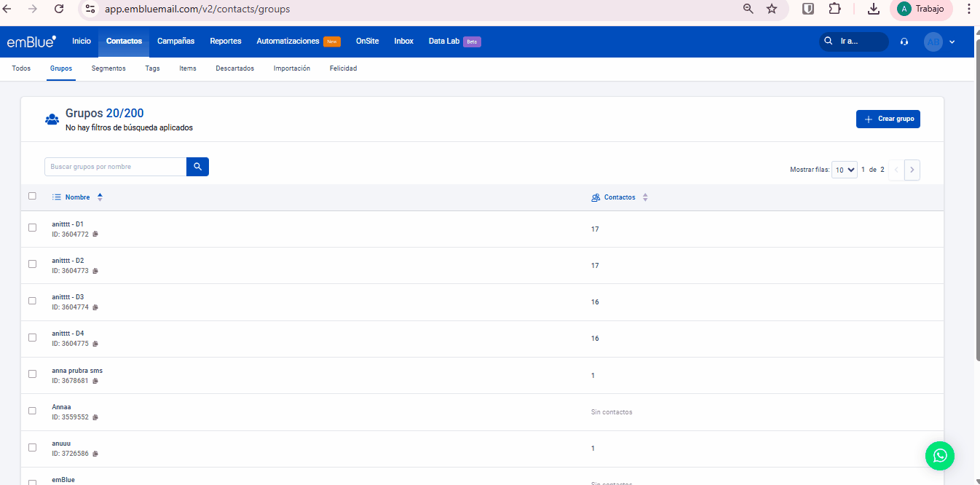
Task: Click the emBlue logo
Action: (x=31, y=42)
